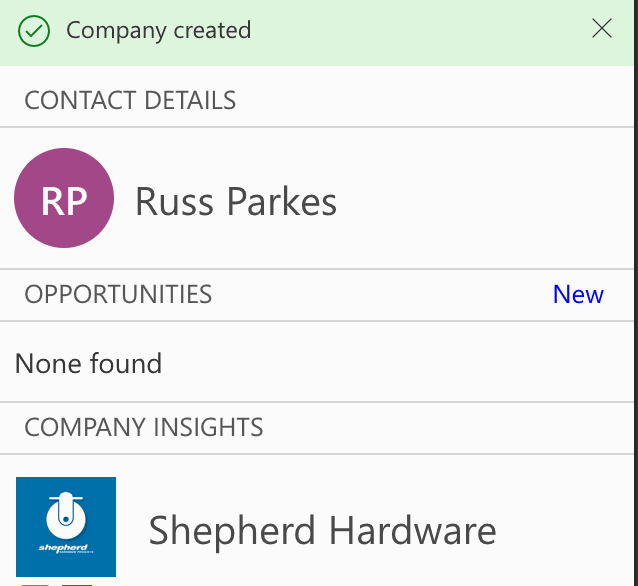The height and width of the screenshot is (586, 638).
Task: Click the None found opportunities row
Action: click(x=317, y=362)
